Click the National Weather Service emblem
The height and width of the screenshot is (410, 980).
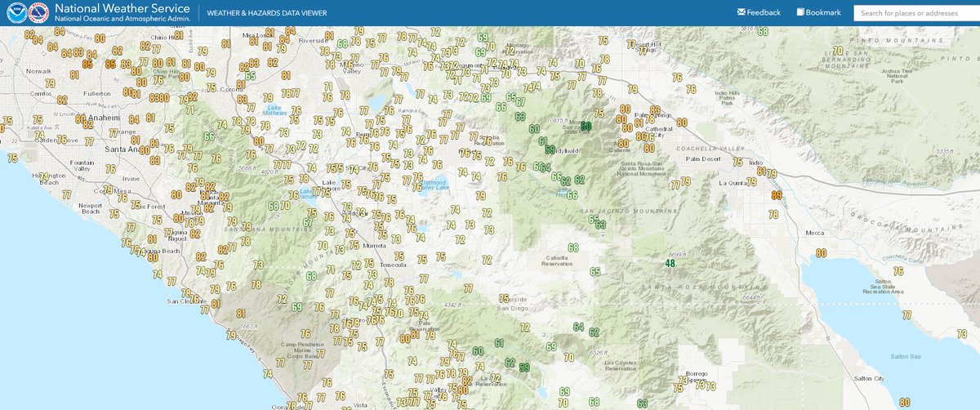tap(37, 13)
